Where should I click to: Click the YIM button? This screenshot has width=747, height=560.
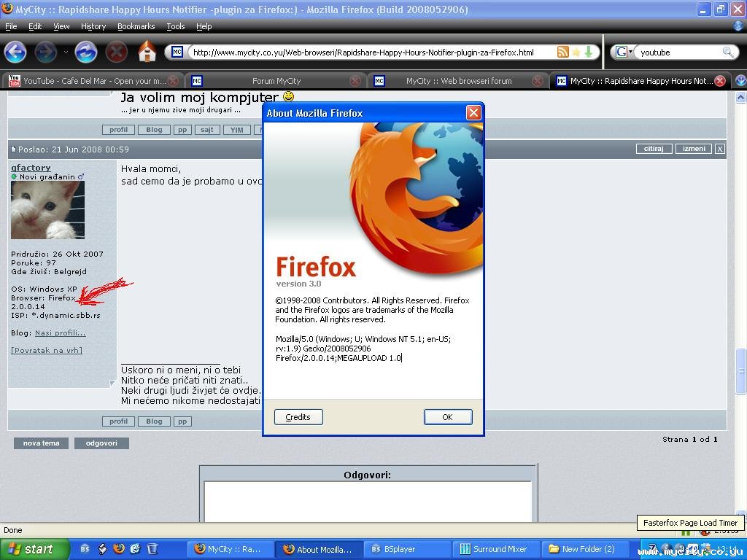(x=237, y=130)
